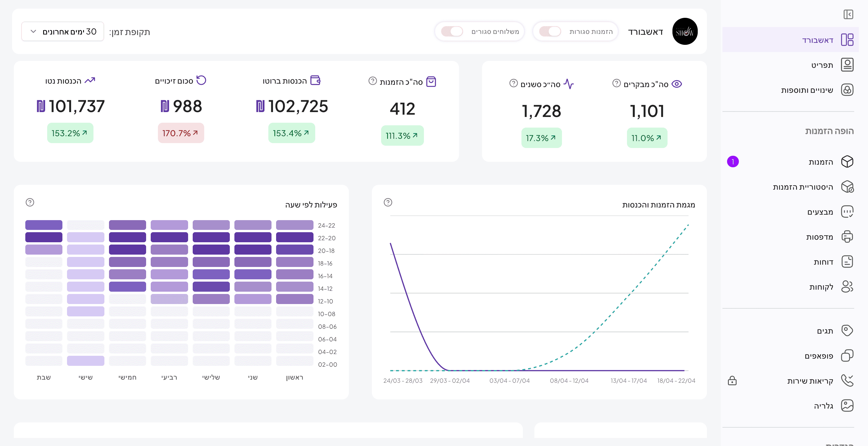Click the dropdown chevron arrow in time selector
This screenshot has height=446, width=868.
33,32
